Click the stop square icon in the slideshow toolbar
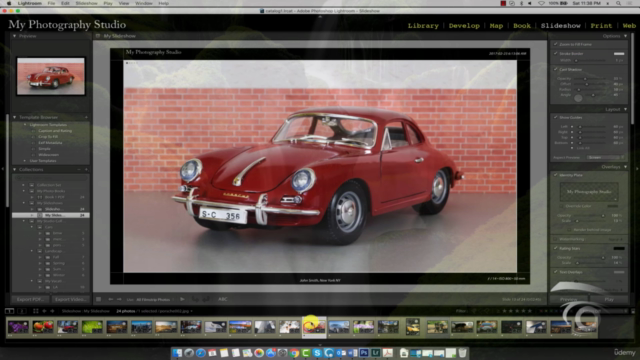This screenshot has width=640, height=360. point(98,299)
